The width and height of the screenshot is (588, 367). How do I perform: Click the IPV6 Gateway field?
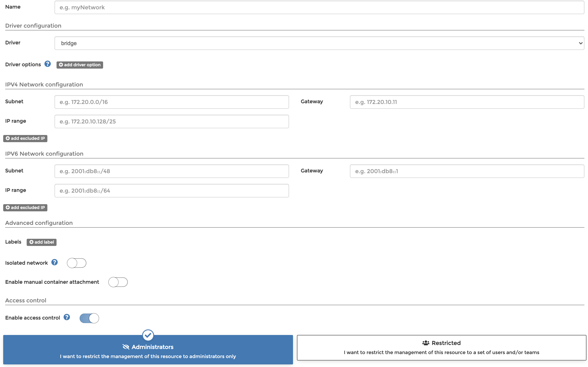click(467, 171)
